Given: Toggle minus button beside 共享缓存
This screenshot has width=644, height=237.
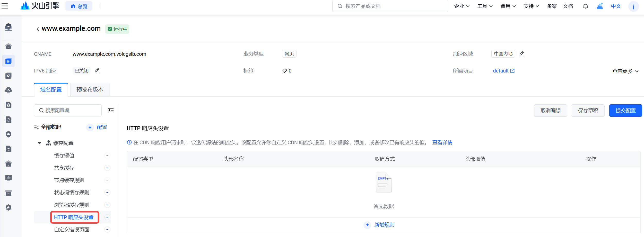Looking at the screenshot, I should [107, 168].
